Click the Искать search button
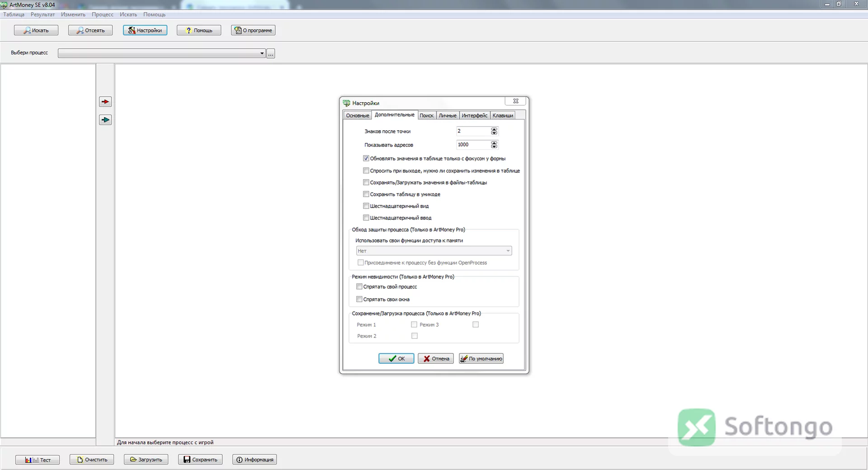The image size is (868, 470). coord(36,30)
